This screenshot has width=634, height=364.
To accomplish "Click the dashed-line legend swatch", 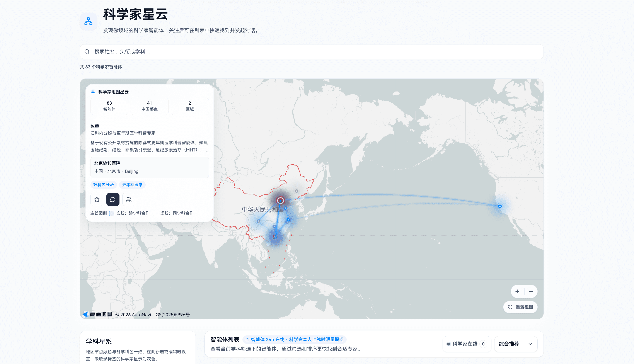I will 155,214.
